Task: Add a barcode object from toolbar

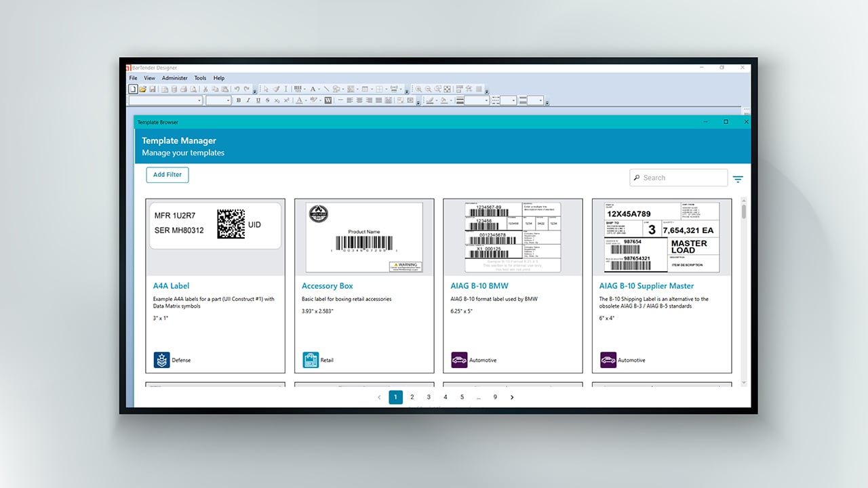Action: coord(298,89)
